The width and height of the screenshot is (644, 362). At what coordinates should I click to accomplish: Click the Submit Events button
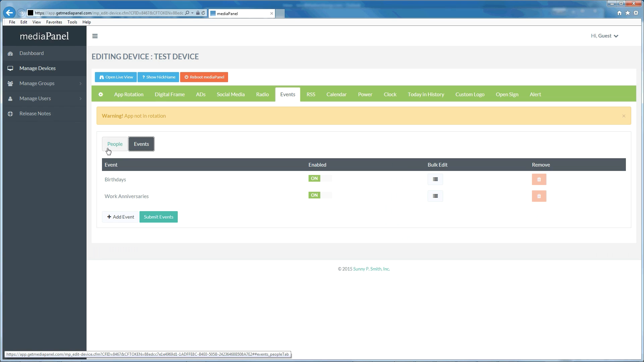pos(158,217)
